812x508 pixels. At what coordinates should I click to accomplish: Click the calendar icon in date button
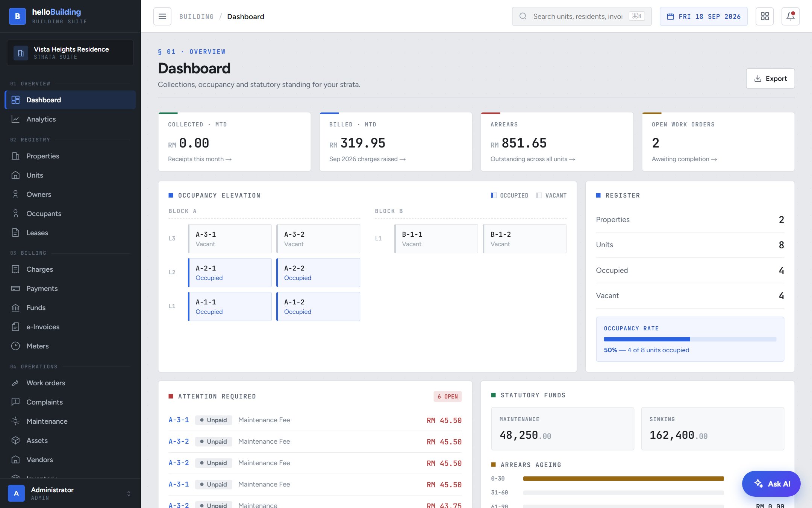click(x=670, y=16)
